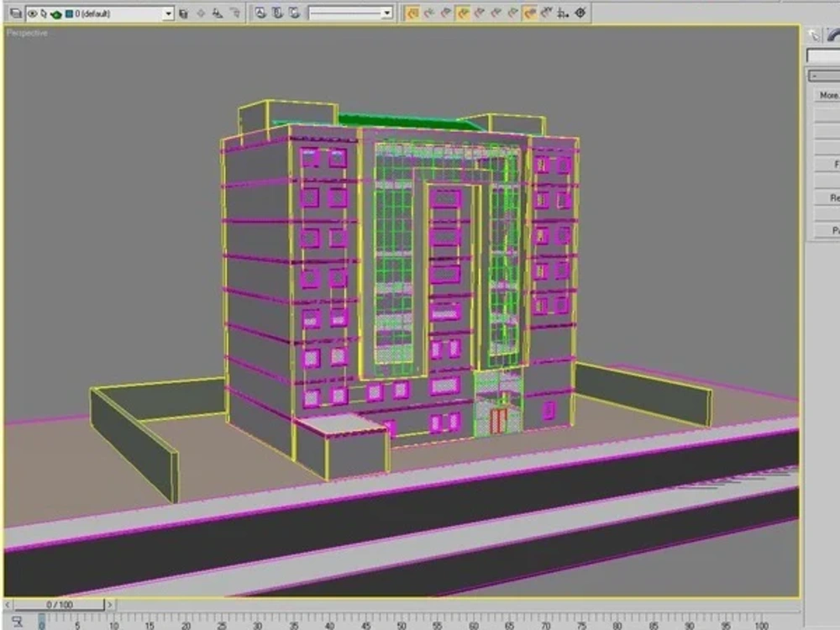Click the More button in the Utilities panel
This screenshot has height=630, width=840.
(x=828, y=95)
